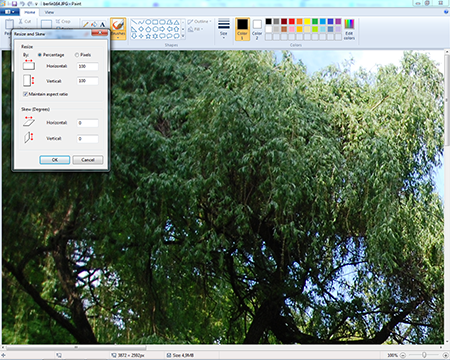The height and width of the screenshot is (360, 450).
Task: Click OK in Resize and Skew dialog
Action: 55,160
